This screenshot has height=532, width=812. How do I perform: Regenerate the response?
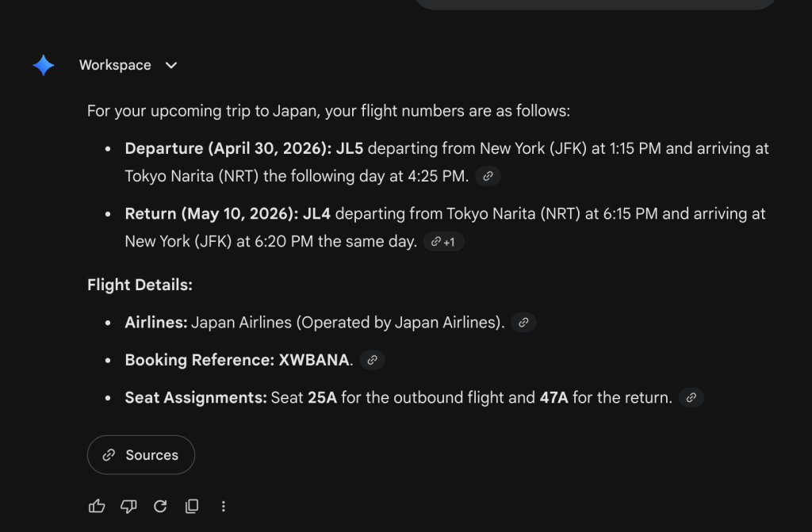160,506
